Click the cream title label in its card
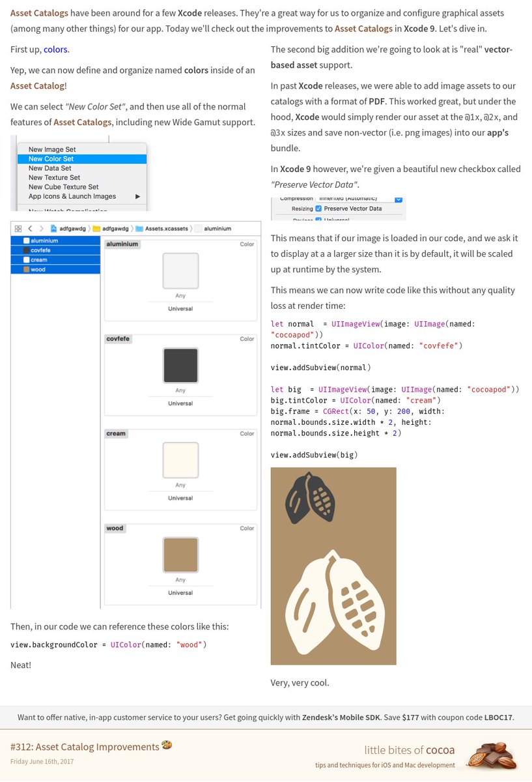Screen dimensions: 532x782 point(116,433)
